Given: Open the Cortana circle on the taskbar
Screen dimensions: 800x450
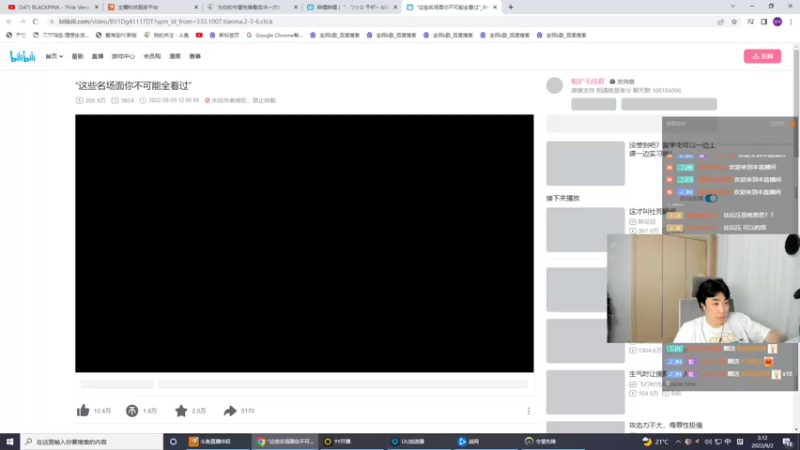Looking at the screenshot, I should pos(173,441).
